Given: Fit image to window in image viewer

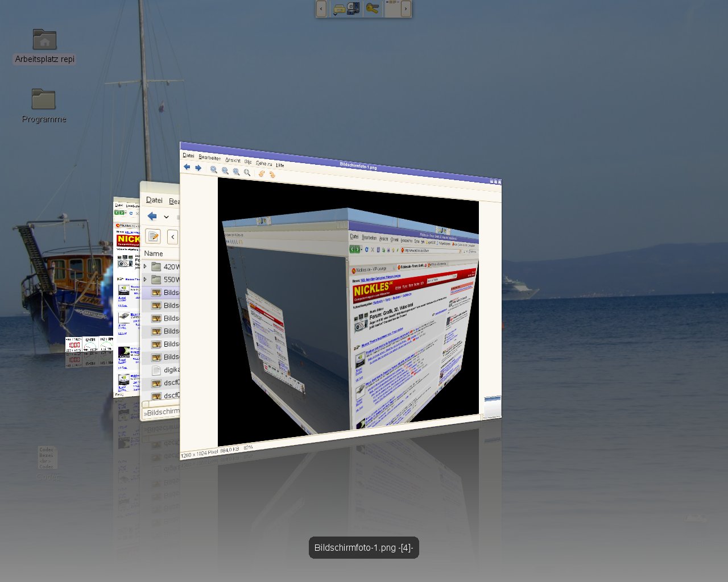Looking at the screenshot, I should (x=247, y=172).
